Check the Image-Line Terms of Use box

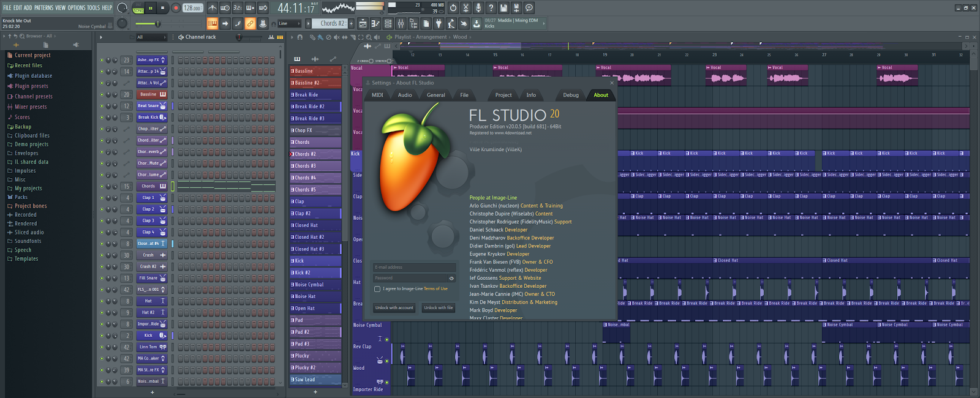pyautogui.click(x=377, y=289)
